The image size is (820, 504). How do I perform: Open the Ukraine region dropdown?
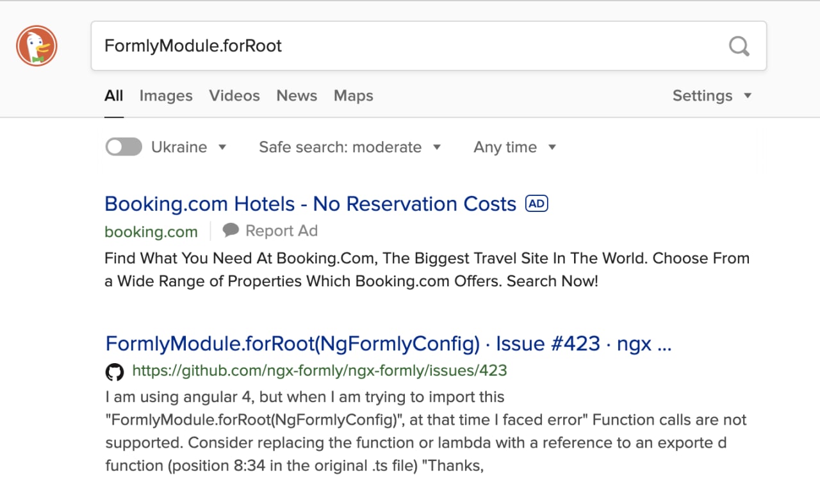coord(189,147)
